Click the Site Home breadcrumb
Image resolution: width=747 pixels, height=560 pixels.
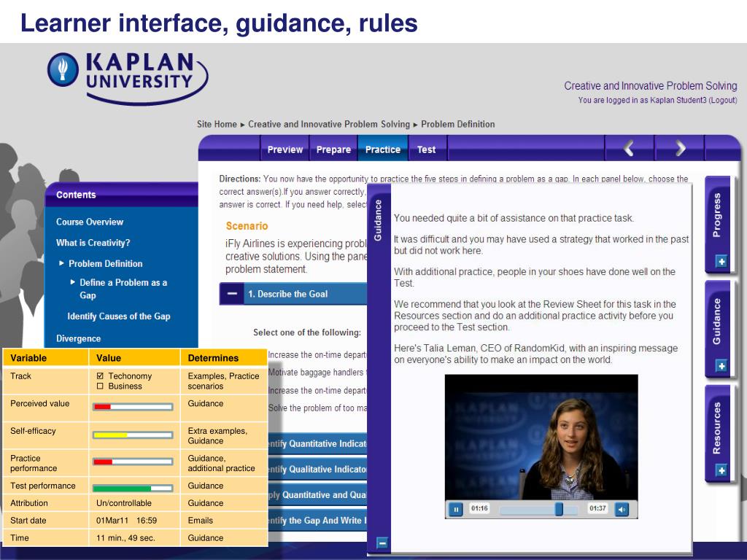coord(217,124)
